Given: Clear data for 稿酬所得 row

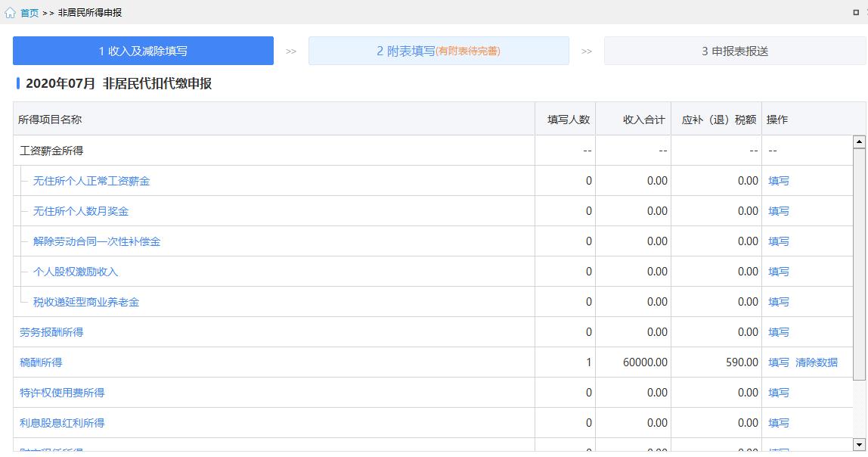Looking at the screenshot, I should (x=817, y=362).
